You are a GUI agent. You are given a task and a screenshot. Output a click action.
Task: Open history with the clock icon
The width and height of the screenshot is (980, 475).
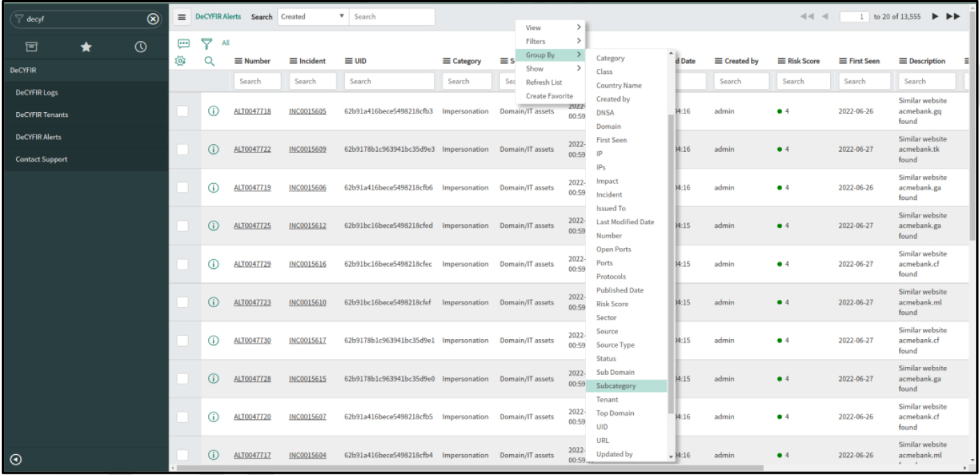(141, 47)
